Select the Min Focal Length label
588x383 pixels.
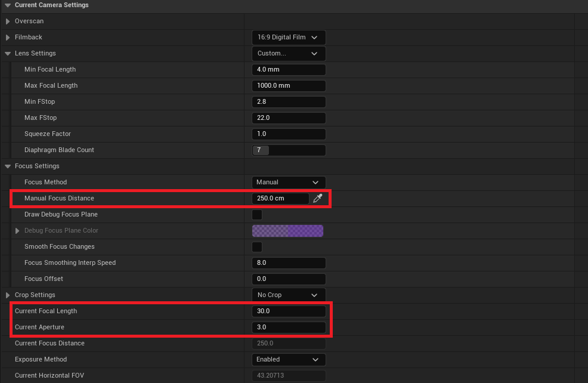pos(50,69)
